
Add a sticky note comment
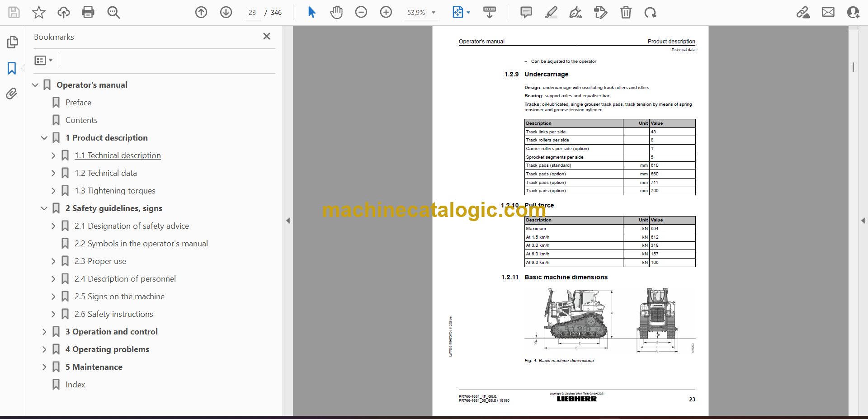526,12
